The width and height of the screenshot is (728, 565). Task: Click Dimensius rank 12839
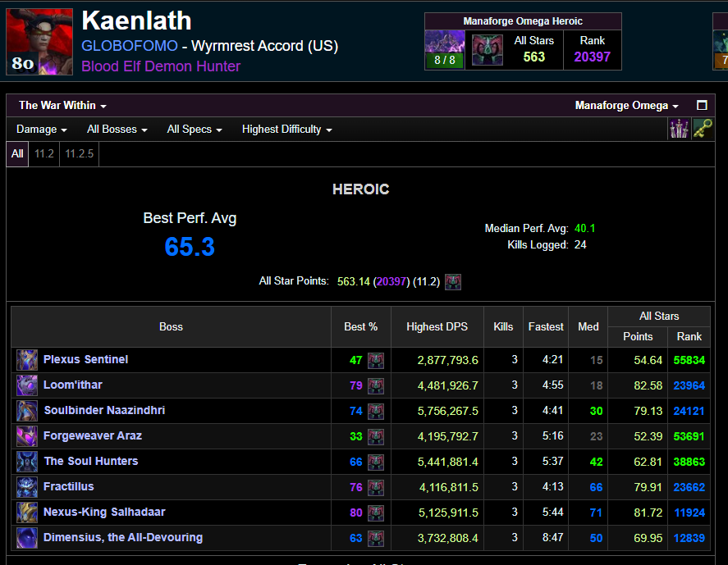point(689,539)
